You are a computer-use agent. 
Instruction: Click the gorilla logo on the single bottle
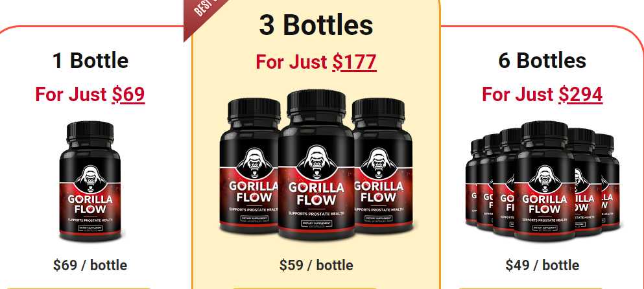click(x=90, y=179)
